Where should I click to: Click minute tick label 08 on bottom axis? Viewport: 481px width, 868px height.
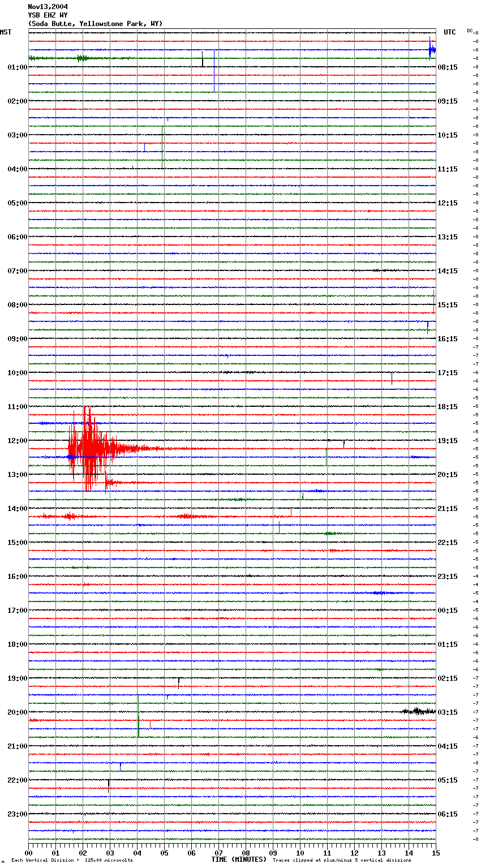point(246,853)
